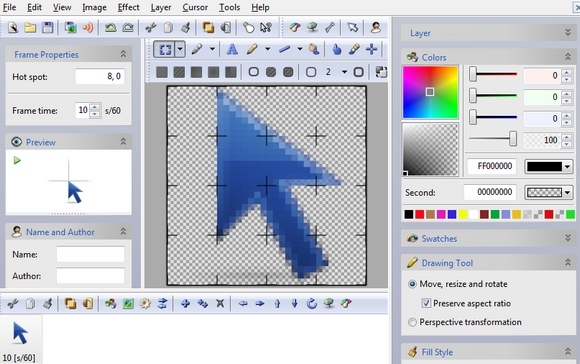Open file with the folder icon
Image resolution: width=580 pixels, height=364 pixels.
pos(30,28)
